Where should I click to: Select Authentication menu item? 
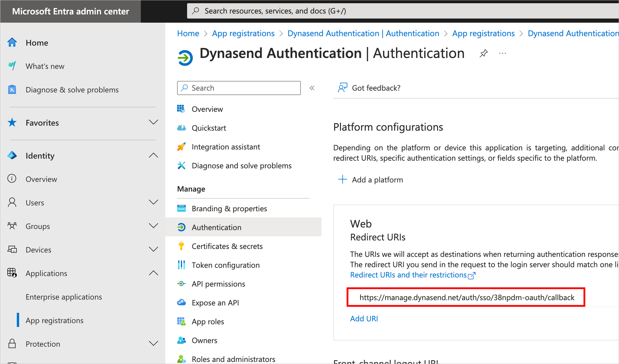pos(243,227)
